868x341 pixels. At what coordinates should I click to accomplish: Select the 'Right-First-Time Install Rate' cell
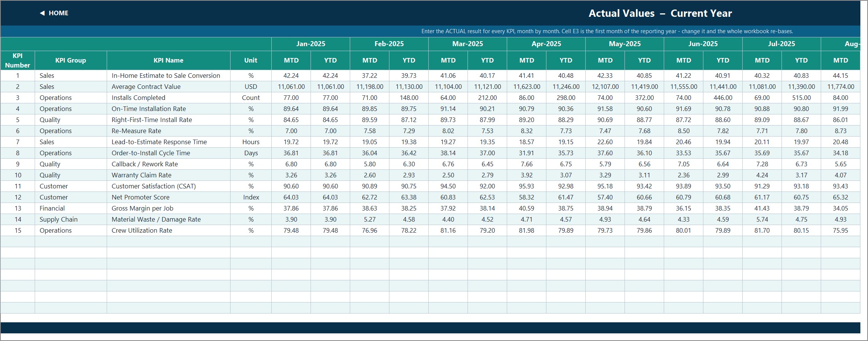click(x=168, y=120)
